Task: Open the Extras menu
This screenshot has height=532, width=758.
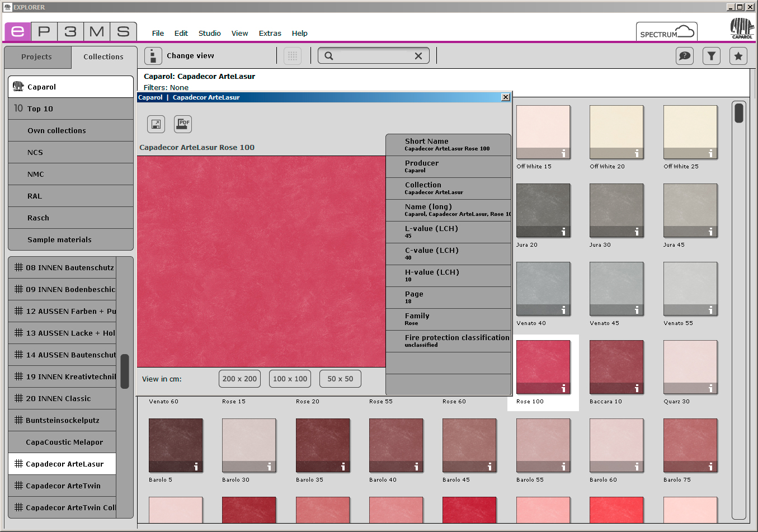Action: click(270, 33)
